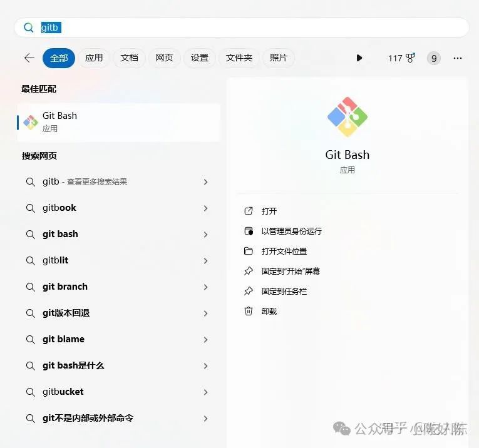Expand the chevron next to gitb suggestion
Image resolution: width=479 pixels, height=448 pixels.
tap(205, 182)
